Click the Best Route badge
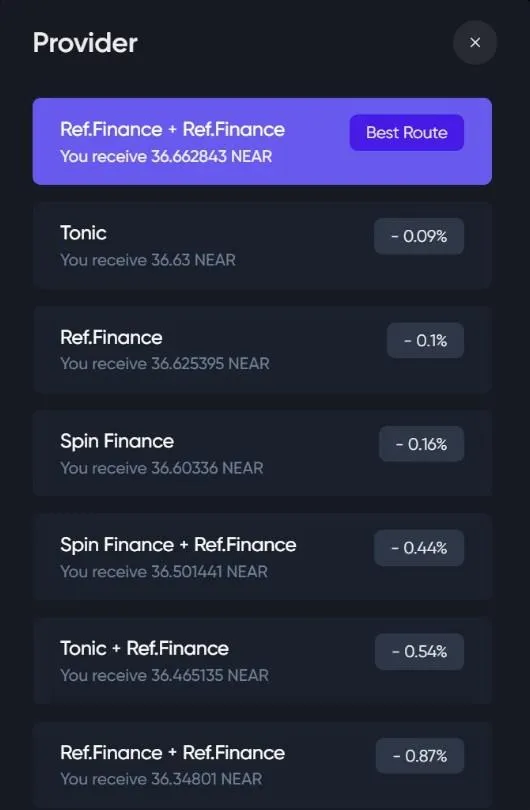530x810 pixels. (407, 133)
